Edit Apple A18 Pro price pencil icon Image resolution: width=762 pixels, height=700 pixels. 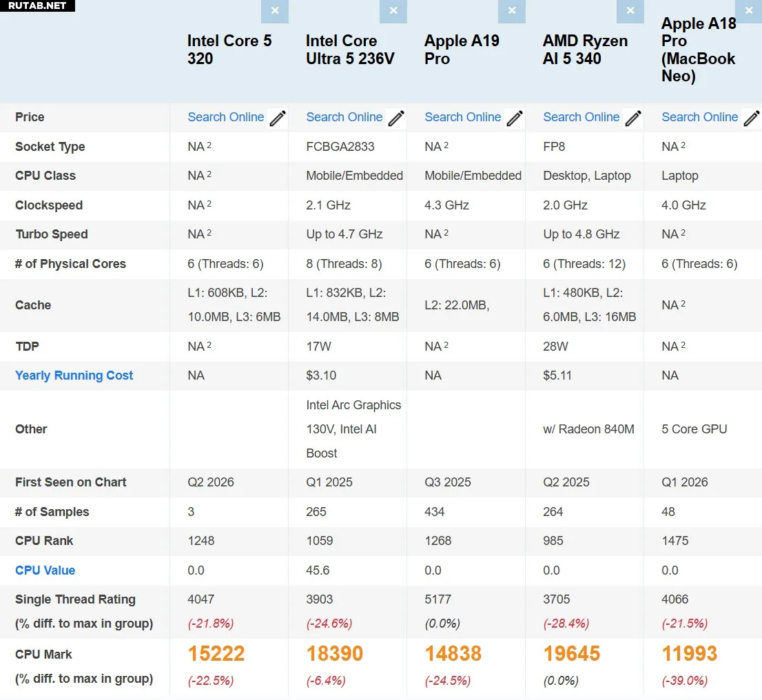pyautogui.click(x=752, y=119)
